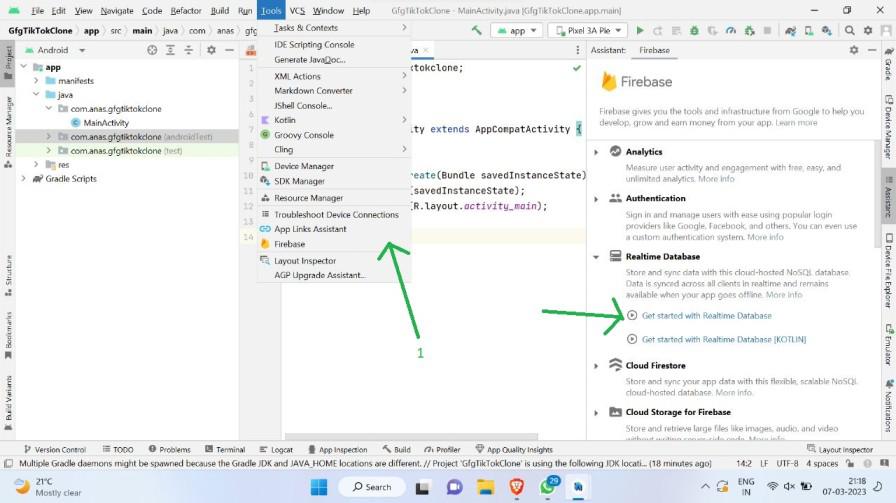896x503 pixels.
Task: Open the Terminal tool window button
Action: [x=225, y=450]
